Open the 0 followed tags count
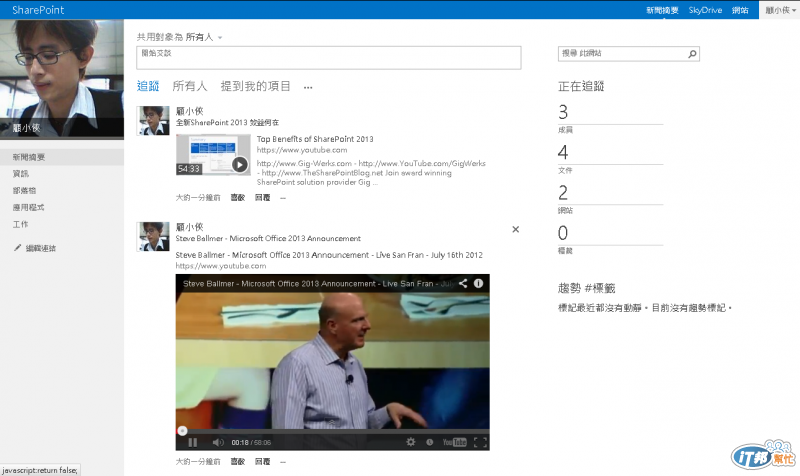This screenshot has height=476, width=800. [x=563, y=233]
